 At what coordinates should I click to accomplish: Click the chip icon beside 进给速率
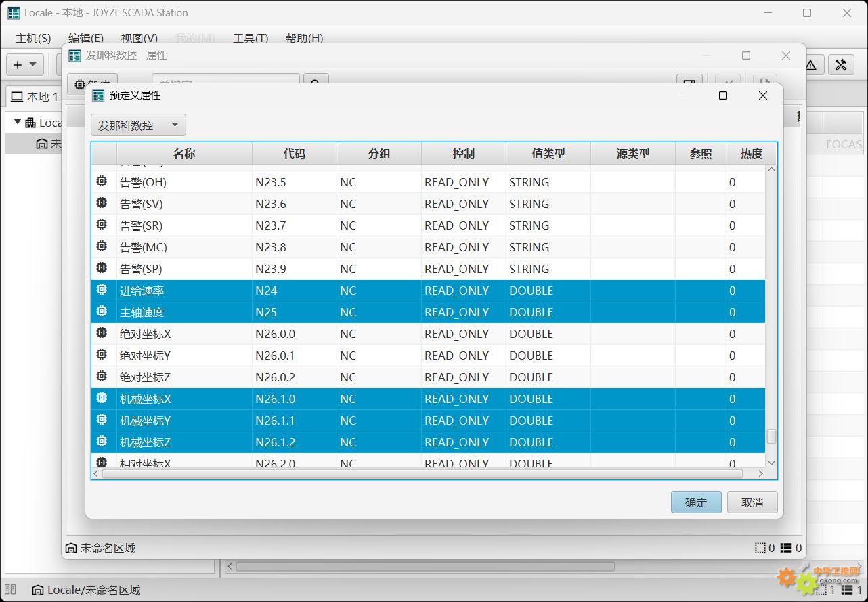(102, 290)
